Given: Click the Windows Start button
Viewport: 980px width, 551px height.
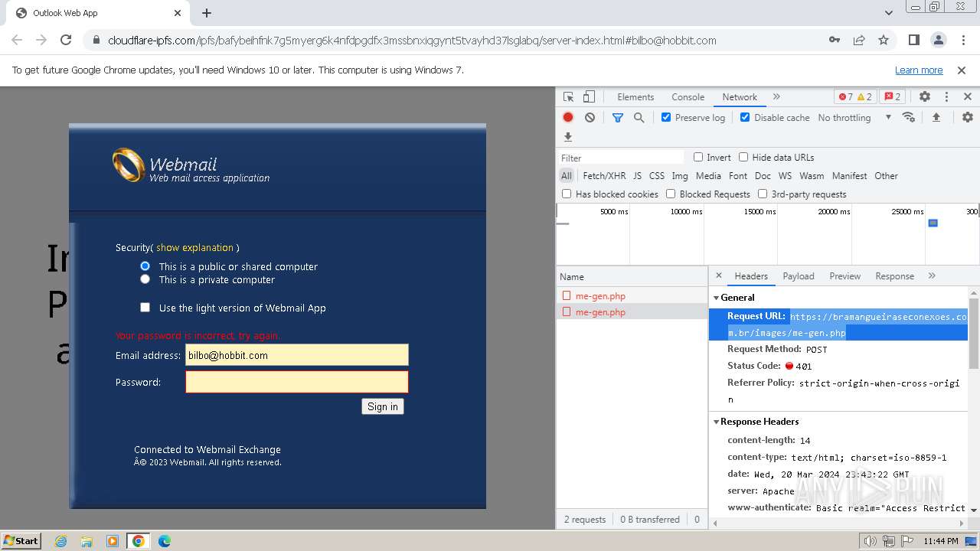Looking at the screenshot, I should [21, 540].
